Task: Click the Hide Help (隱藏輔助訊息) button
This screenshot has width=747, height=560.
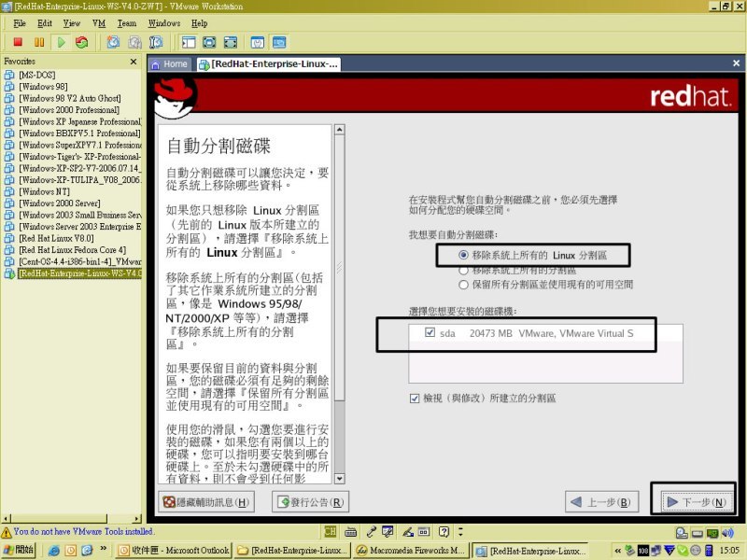Action: [205, 502]
